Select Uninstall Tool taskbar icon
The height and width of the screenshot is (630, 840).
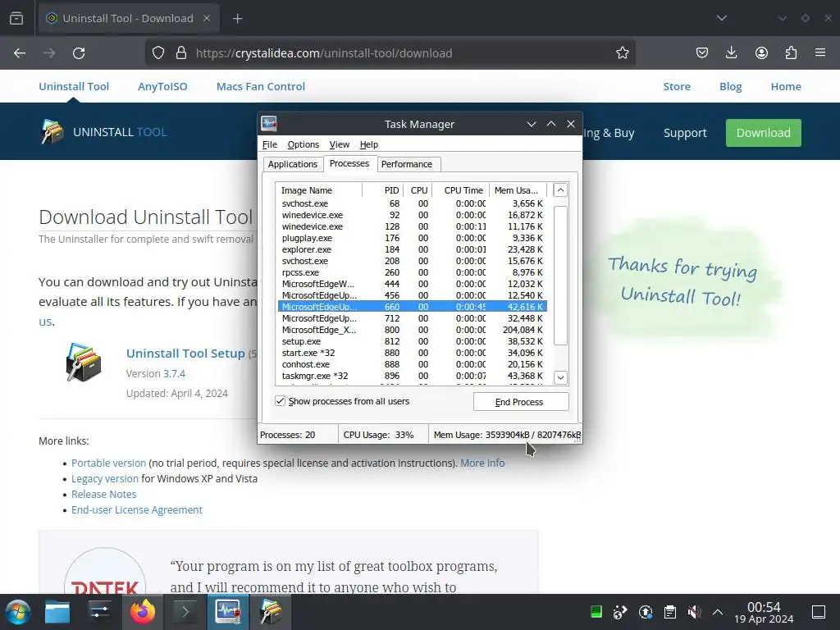pyautogui.click(x=271, y=612)
